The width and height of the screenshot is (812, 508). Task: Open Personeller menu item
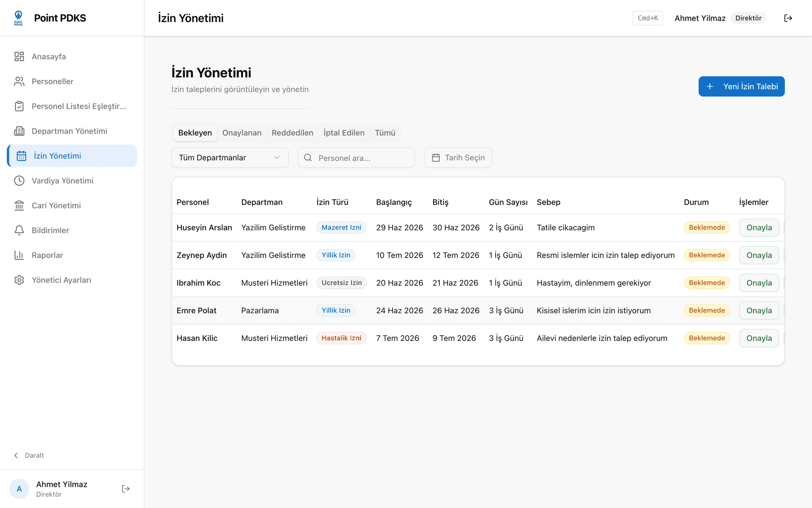click(x=72, y=81)
